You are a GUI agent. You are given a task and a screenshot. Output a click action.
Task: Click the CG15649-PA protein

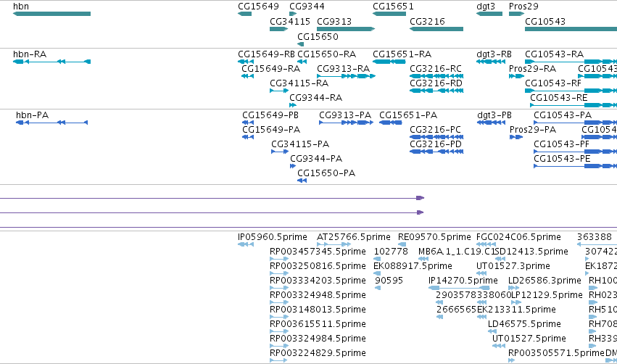click(x=248, y=137)
